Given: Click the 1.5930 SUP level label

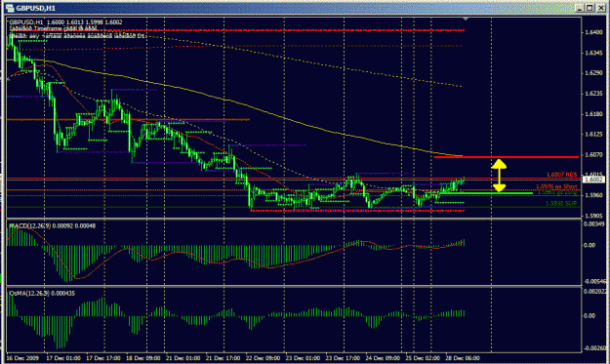Looking at the screenshot, I should pyautogui.click(x=561, y=203).
